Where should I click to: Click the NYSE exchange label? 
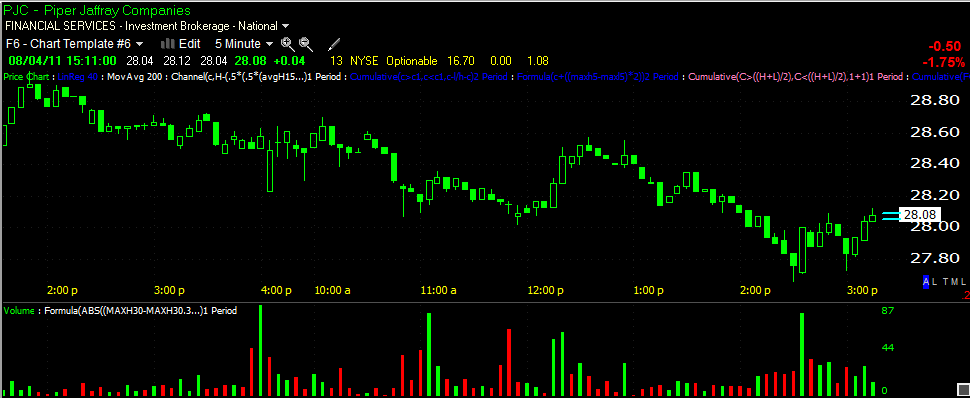coord(364,61)
